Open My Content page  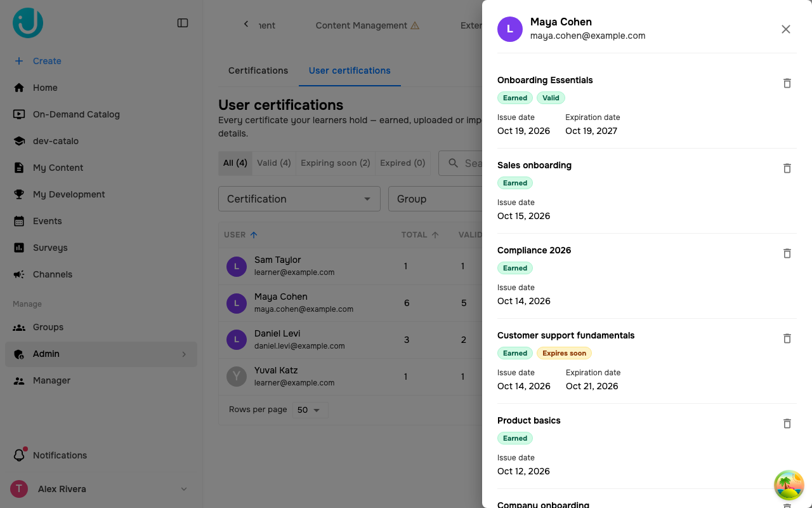(101, 168)
